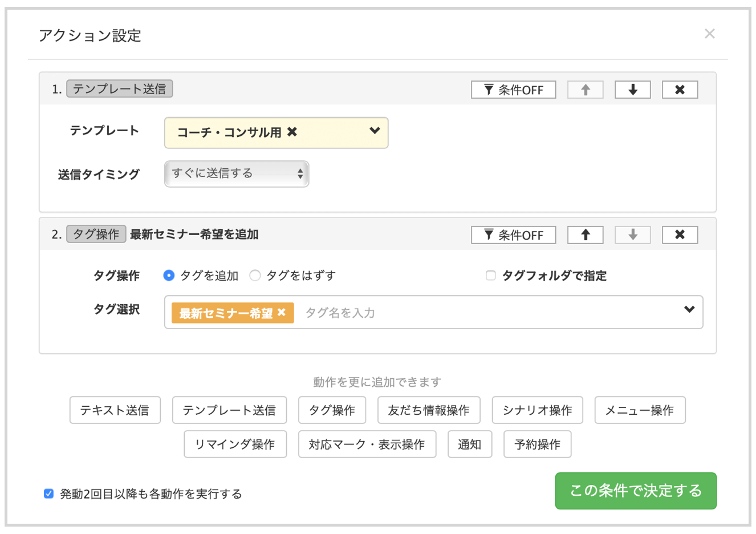The width and height of the screenshot is (756, 534).
Task: Move action 2 tag operation up
Action: point(585,235)
